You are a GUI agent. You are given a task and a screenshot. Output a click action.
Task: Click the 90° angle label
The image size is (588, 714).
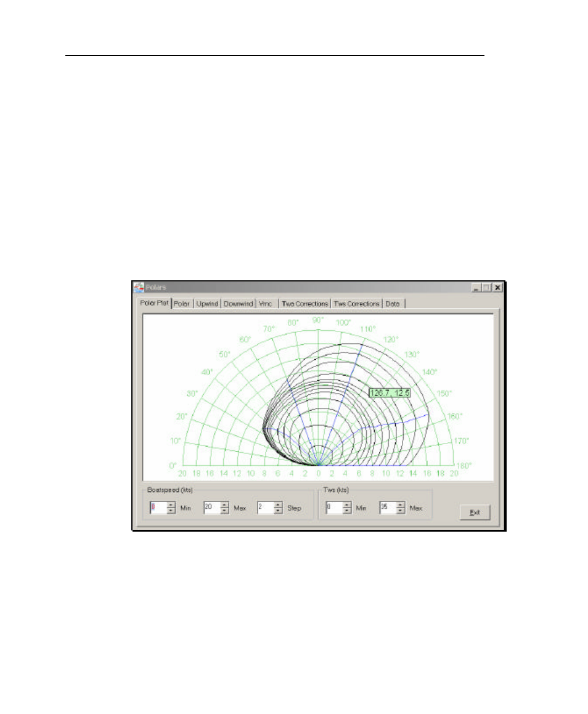[318, 320]
